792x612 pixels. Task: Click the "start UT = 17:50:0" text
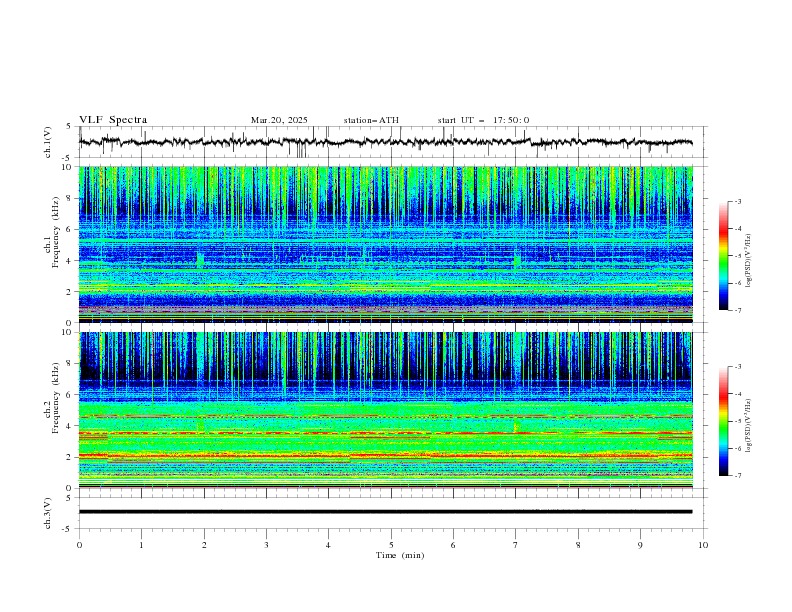point(483,120)
